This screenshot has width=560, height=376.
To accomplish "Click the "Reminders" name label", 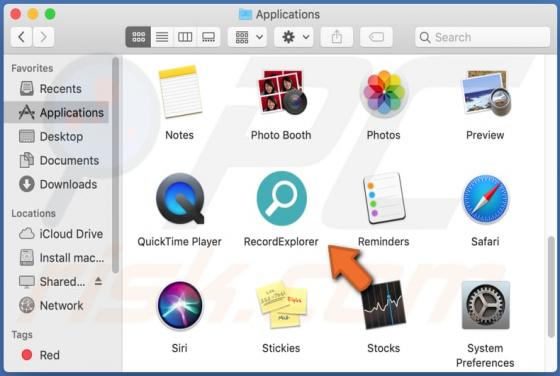I will (x=384, y=241).
